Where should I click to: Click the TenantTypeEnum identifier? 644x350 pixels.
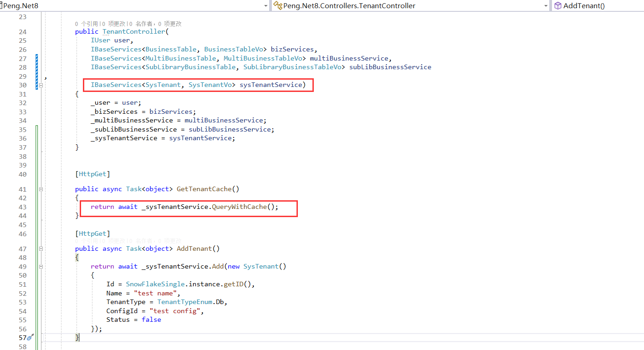click(184, 302)
